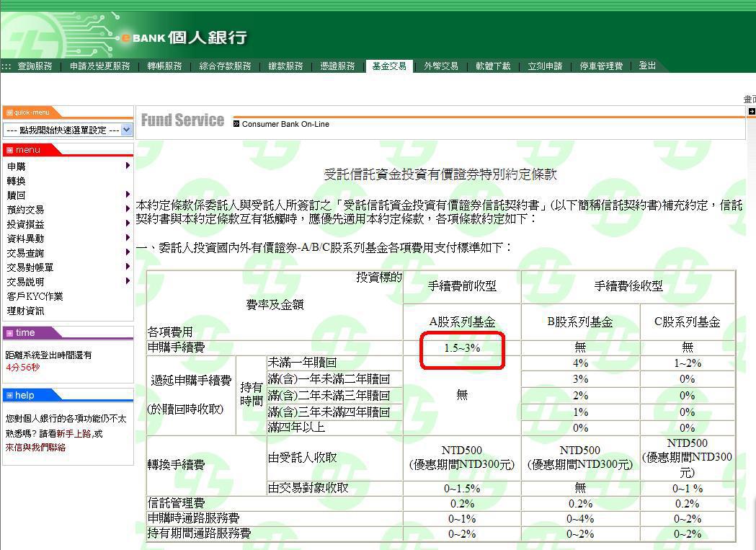The height and width of the screenshot is (550, 756).
Task: Click the eBANK 個人銀行 logo
Action: pos(183,37)
